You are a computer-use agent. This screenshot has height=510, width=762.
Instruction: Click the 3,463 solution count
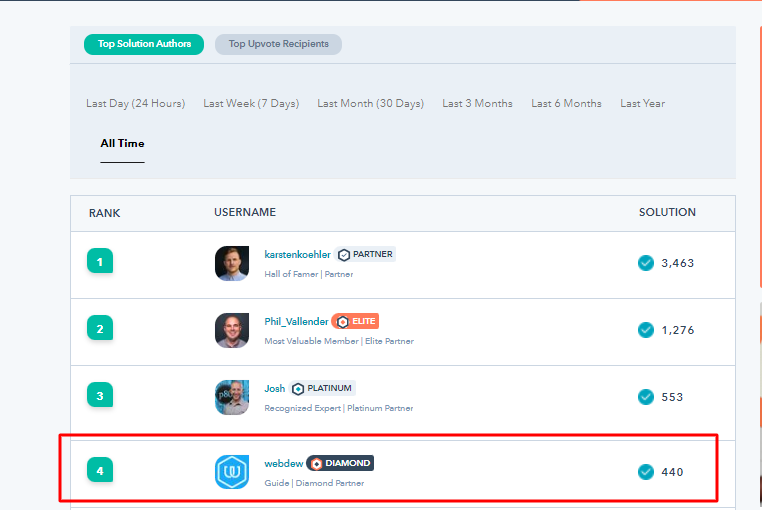pos(677,263)
